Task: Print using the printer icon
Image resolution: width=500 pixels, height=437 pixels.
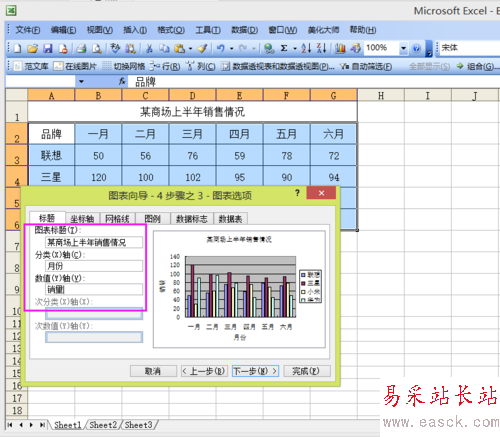Action: click(x=81, y=49)
